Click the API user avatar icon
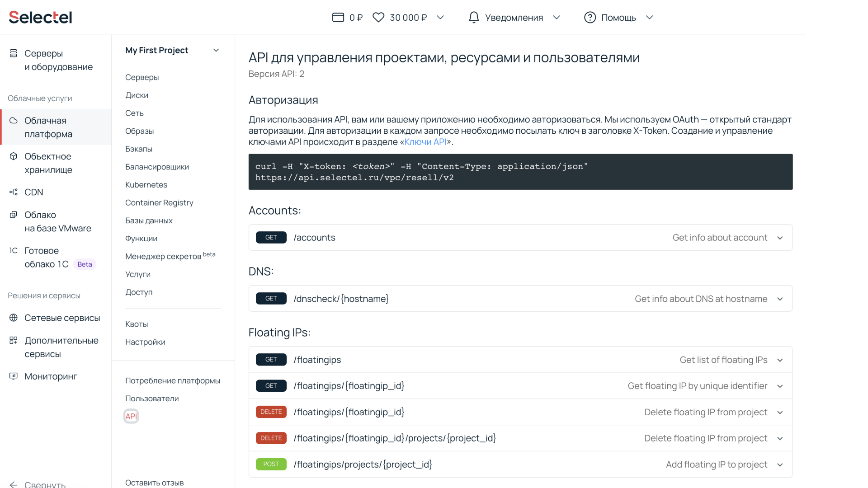This screenshot has height=488, width=868. coord(131,416)
